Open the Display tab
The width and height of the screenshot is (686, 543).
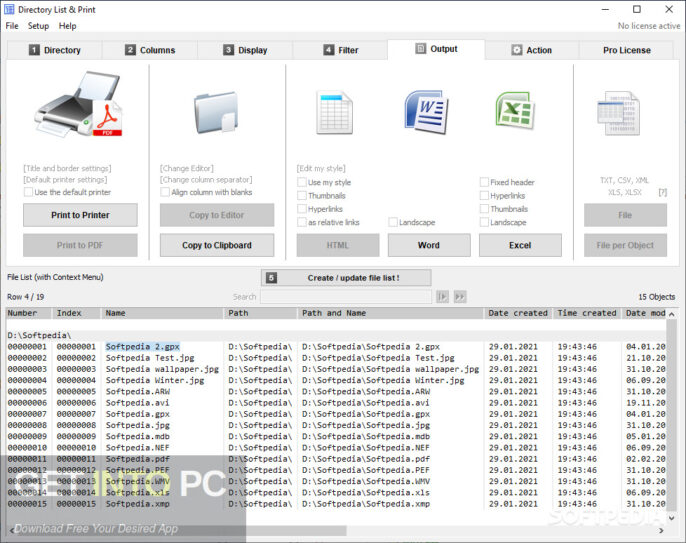(x=245, y=50)
